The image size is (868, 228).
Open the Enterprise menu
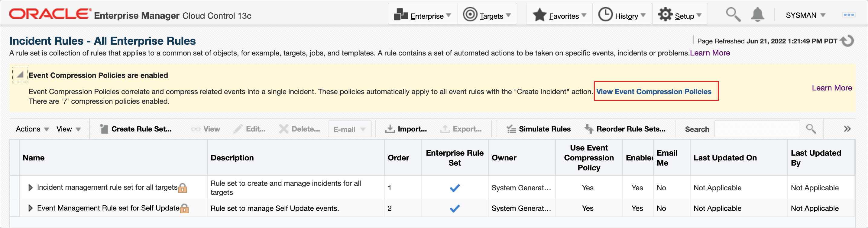(423, 15)
